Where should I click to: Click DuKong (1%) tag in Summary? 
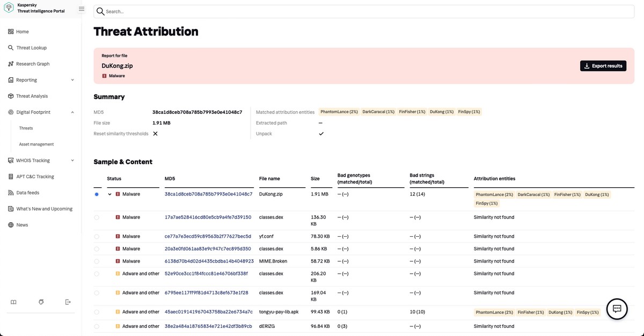pyautogui.click(x=442, y=112)
